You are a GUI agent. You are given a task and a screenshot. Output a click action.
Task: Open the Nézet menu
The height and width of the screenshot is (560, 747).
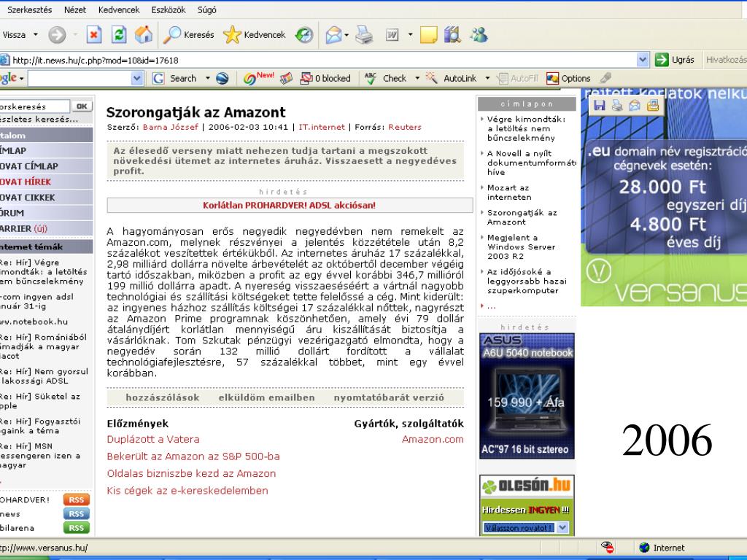75,9
